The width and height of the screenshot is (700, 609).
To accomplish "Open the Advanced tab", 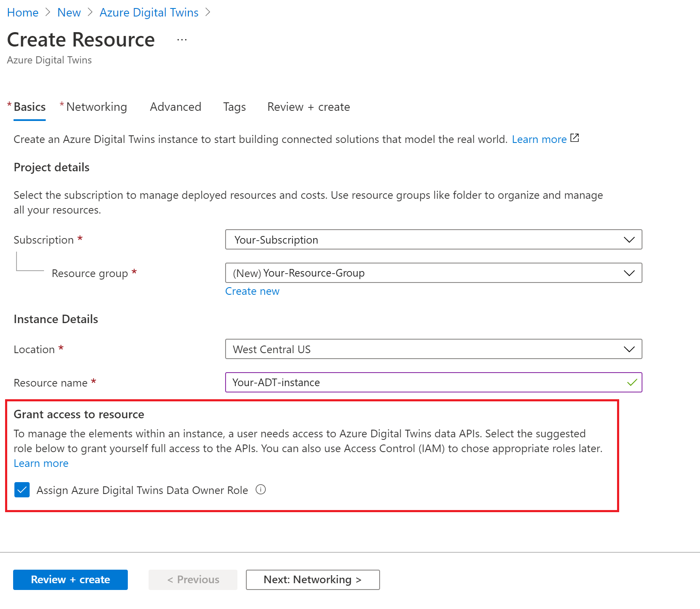I will pos(176,107).
